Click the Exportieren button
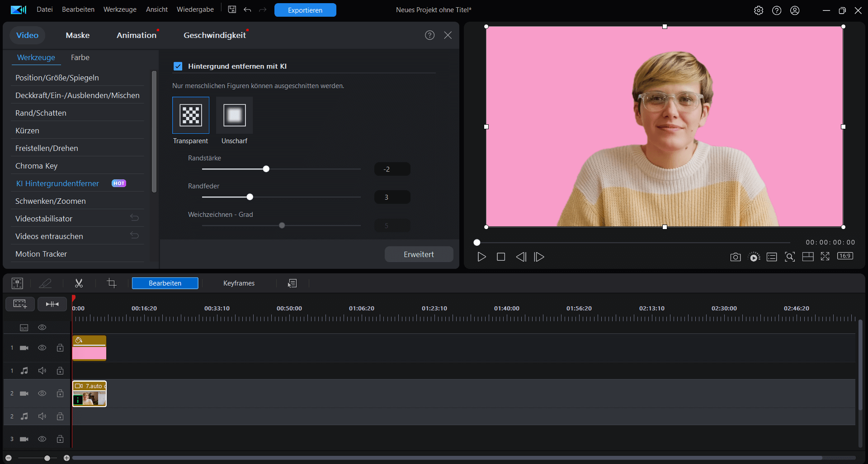 pos(305,10)
